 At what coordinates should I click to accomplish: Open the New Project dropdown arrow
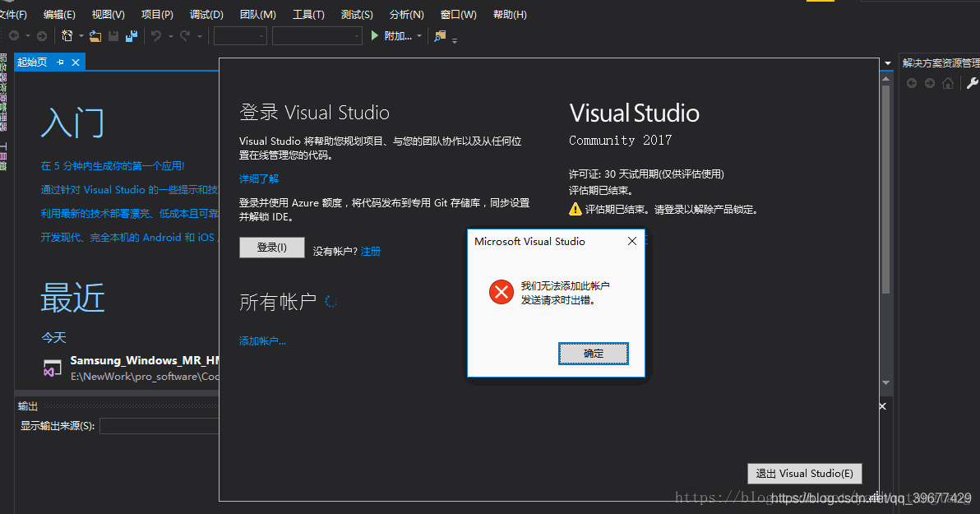click(x=81, y=36)
